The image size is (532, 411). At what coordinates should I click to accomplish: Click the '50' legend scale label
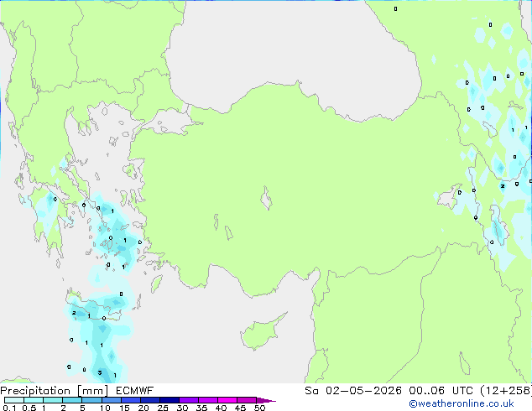259,408
